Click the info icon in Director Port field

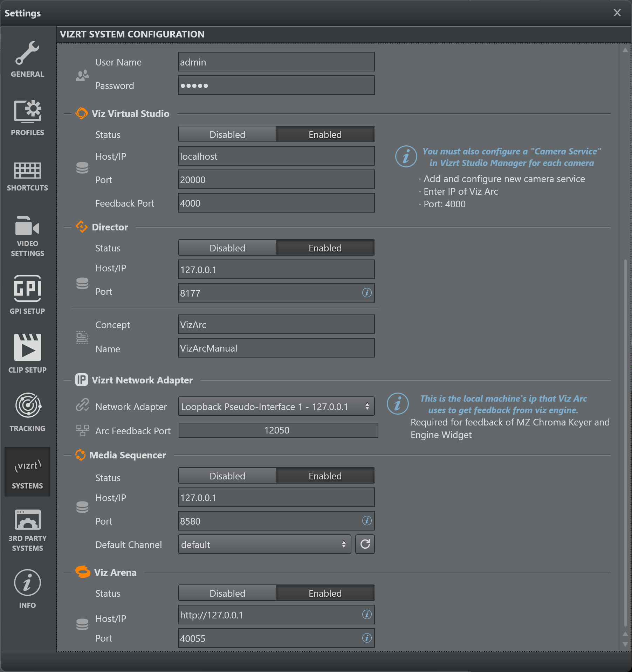point(367,293)
